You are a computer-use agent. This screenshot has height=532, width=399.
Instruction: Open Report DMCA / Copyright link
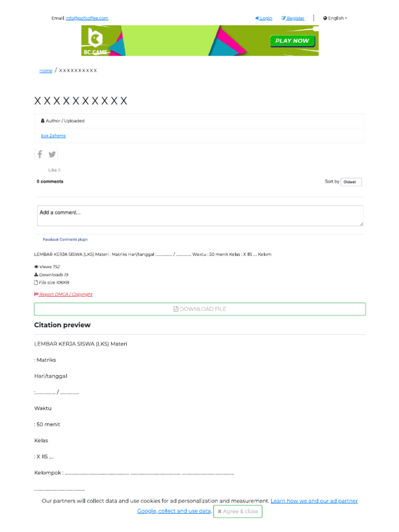(65, 294)
